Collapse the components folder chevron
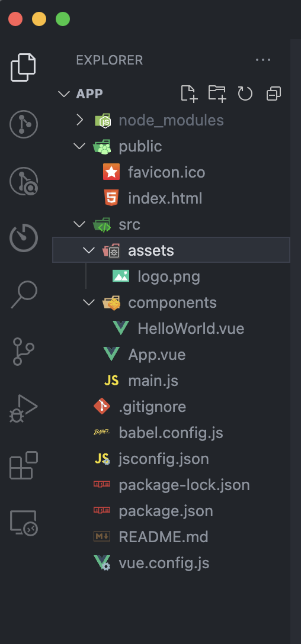The width and height of the screenshot is (301, 644). coord(89,302)
